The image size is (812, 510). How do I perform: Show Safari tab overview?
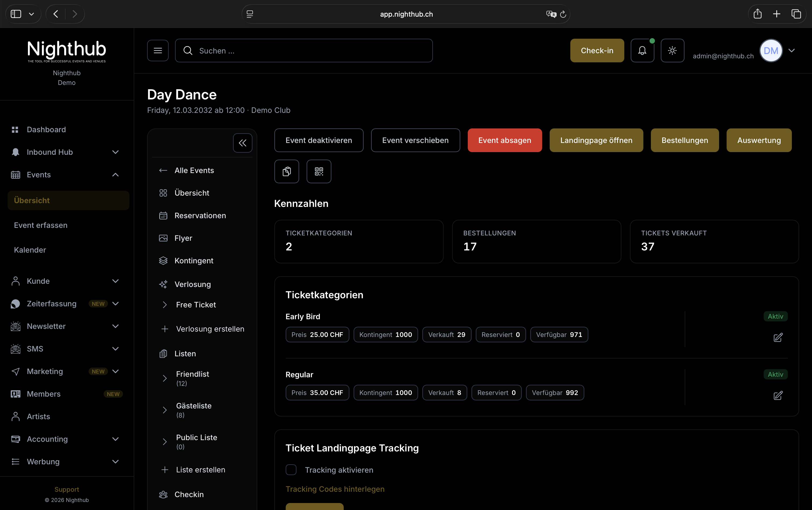click(x=796, y=14)
